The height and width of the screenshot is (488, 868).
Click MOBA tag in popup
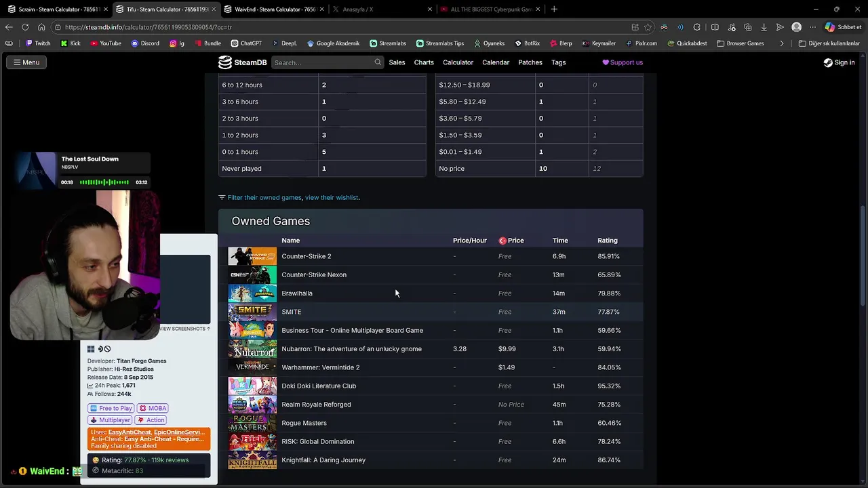coord(153,408)
